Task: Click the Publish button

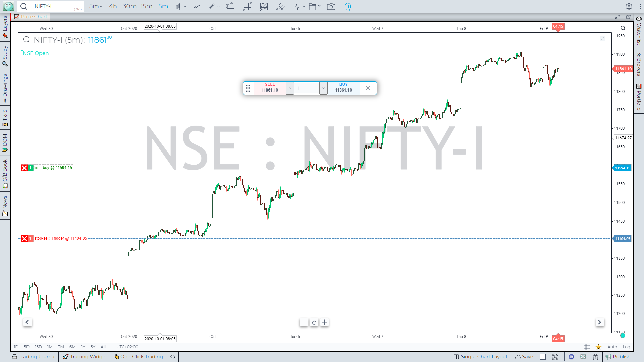Action: 619,357
